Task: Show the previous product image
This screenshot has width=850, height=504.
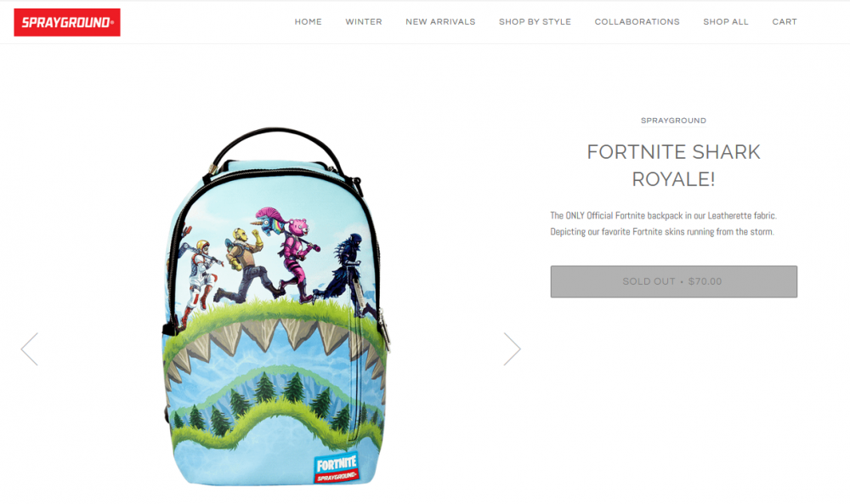Action: (29, 349)
